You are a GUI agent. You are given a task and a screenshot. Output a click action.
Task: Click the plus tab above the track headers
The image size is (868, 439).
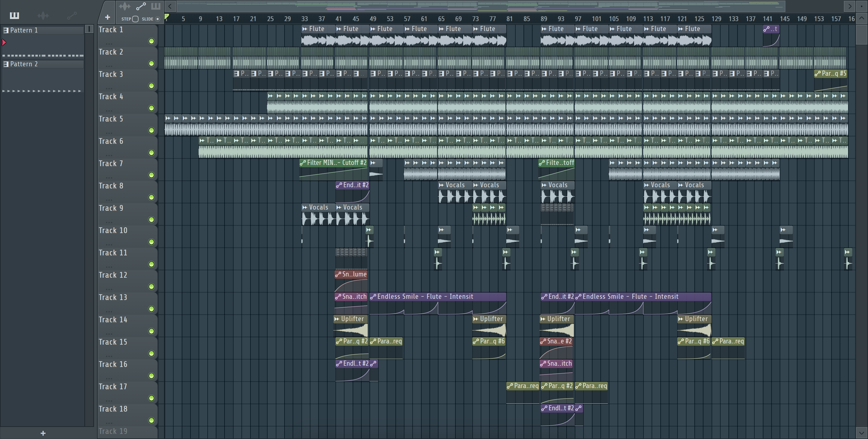[x=108, y=17]
